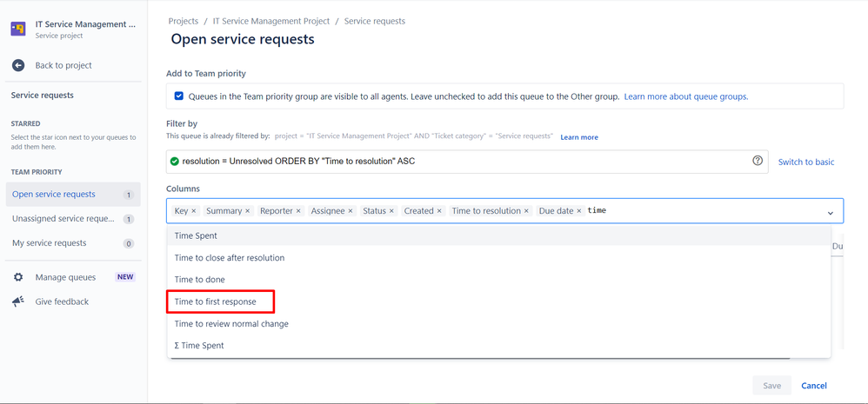Collapse the Columns dropdown chevron
Screen dimensions: 868x404
(x=831, y=212)
